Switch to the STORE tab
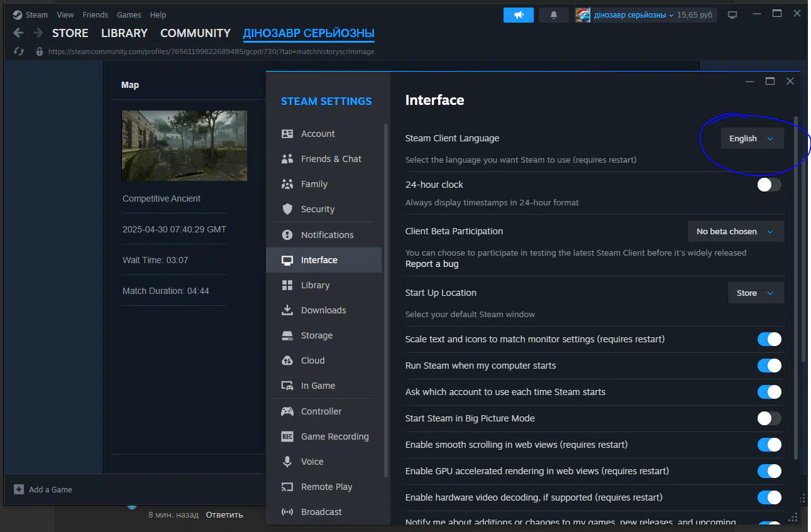The width and height of the screenshot is (811, 532). coord(70,33)
